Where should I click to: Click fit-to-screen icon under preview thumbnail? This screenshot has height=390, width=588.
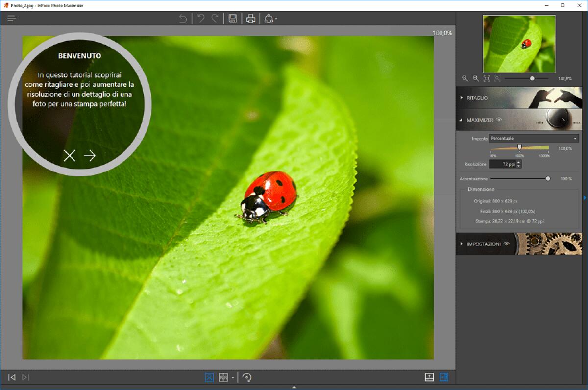[487, 78]
